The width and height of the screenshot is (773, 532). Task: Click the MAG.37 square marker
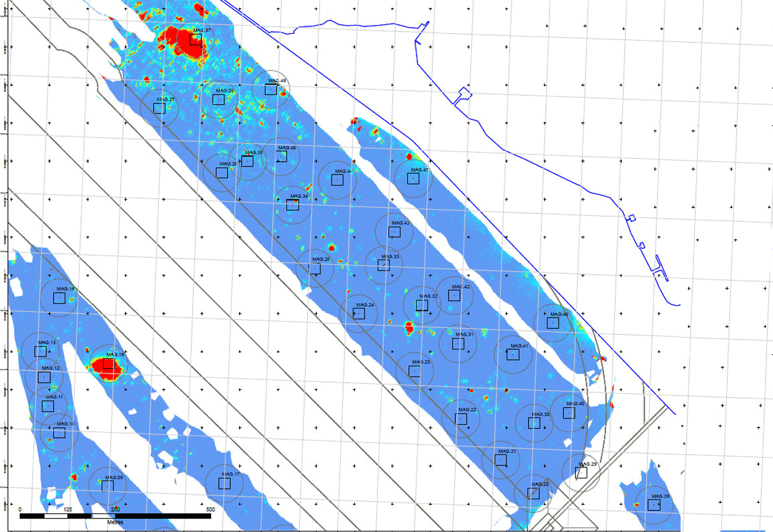pyautogui.click(x=195, y=39)
